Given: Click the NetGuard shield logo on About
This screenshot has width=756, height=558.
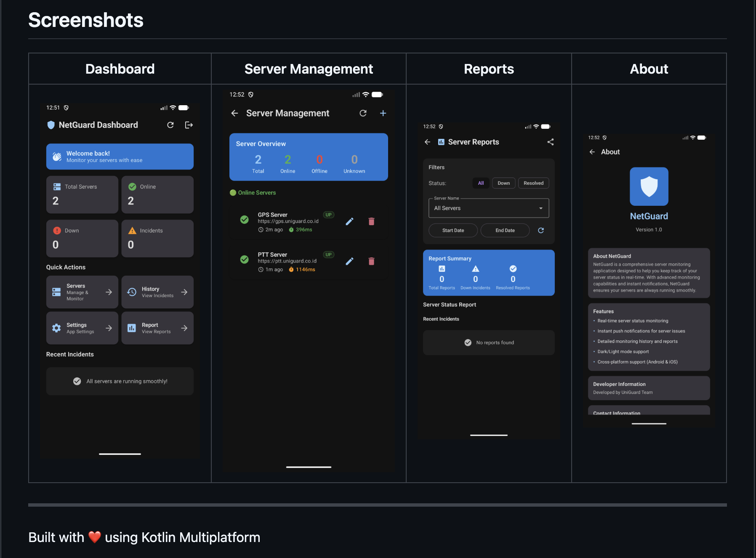Looking at the screenshot, I should point(649,186).
